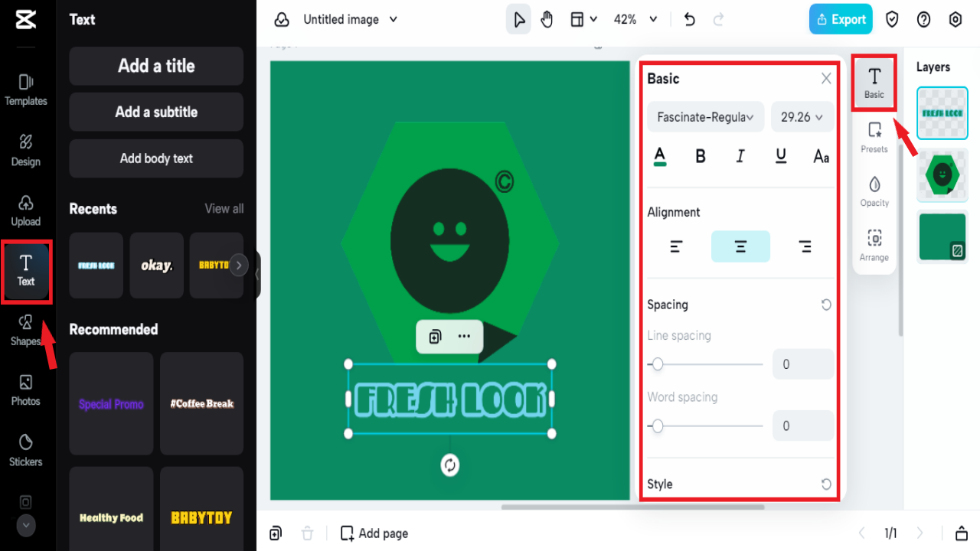Open the Fascinate-Regular font dropdown
The height and width of the screenshot is (551, 980).
pyautogui.click(x=705, y=116)
